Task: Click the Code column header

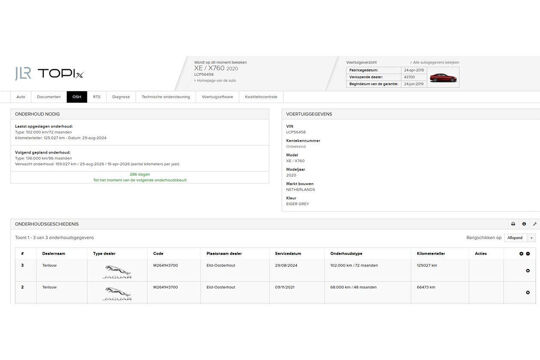Action: coord(158,254)
